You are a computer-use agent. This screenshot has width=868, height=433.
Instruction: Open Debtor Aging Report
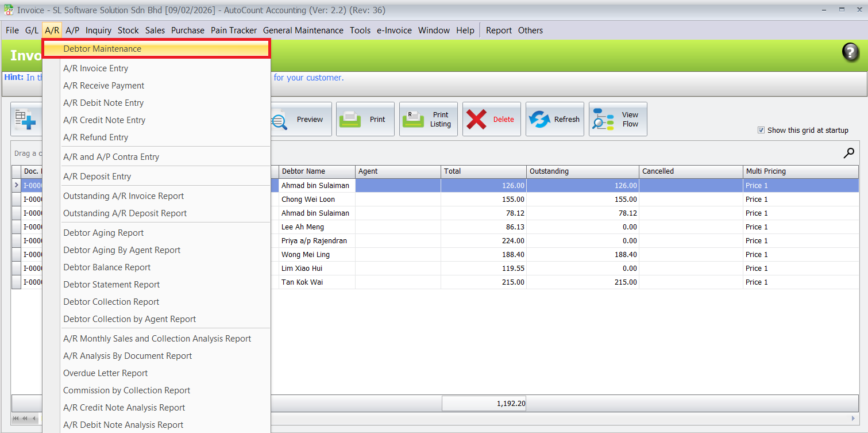(103, 233)
